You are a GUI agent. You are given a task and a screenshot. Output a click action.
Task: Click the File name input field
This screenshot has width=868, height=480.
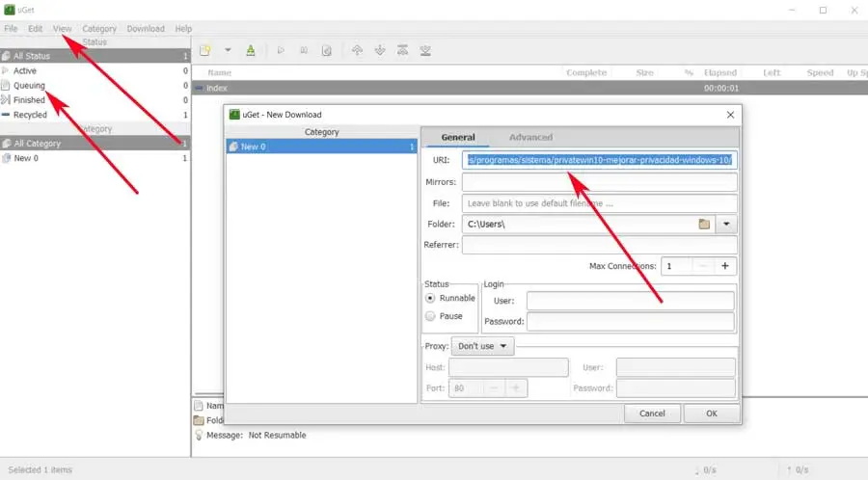[600, 203]
